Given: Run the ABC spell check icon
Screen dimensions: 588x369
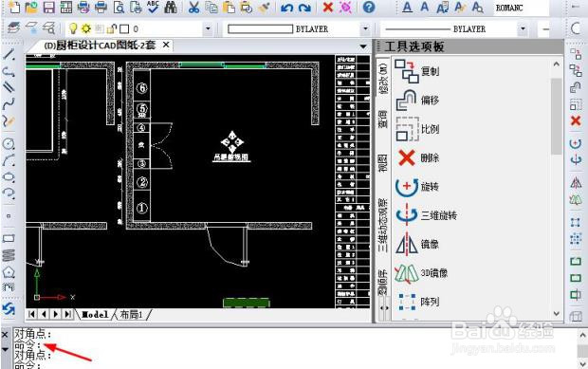Looking at the screenshot, I should point(153,7).
